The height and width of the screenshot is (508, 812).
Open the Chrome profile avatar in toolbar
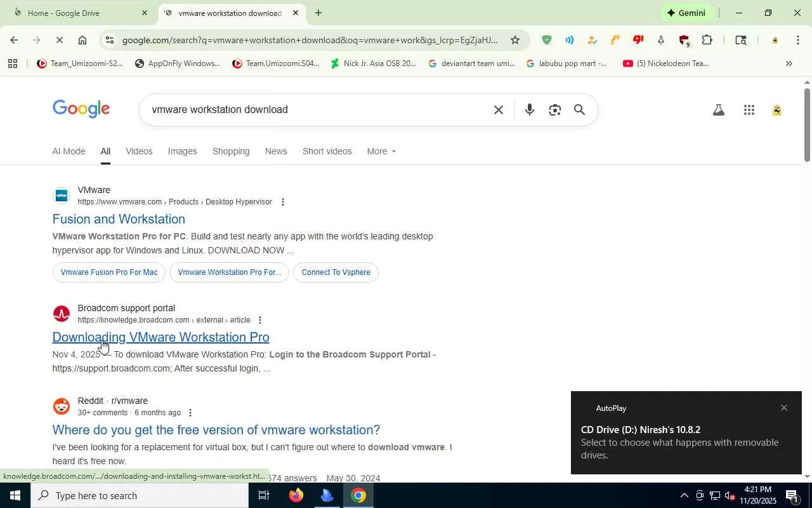tap(775, 40)
